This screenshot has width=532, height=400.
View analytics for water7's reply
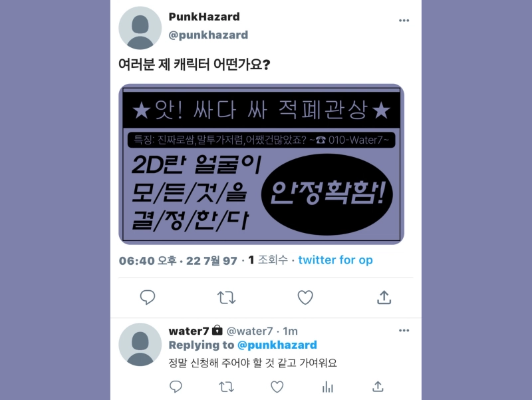click(x=327, y=387)
